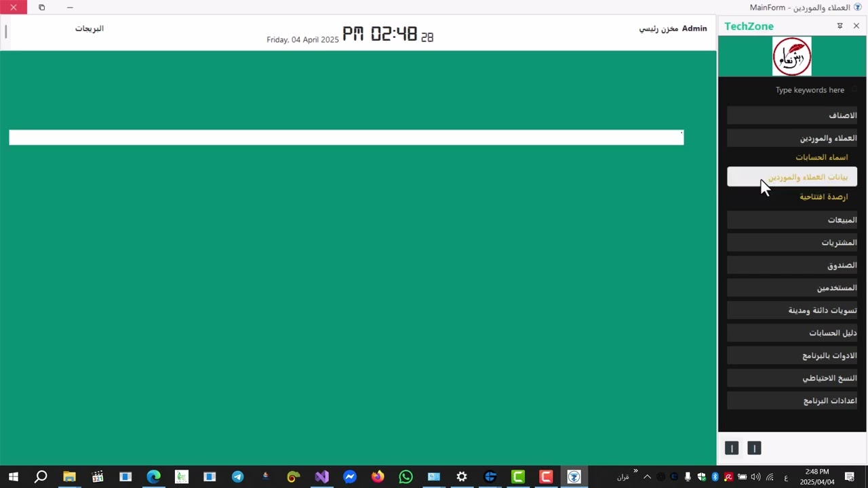
Task: Open Firefox from the taskbar
Action: point(378,476)
